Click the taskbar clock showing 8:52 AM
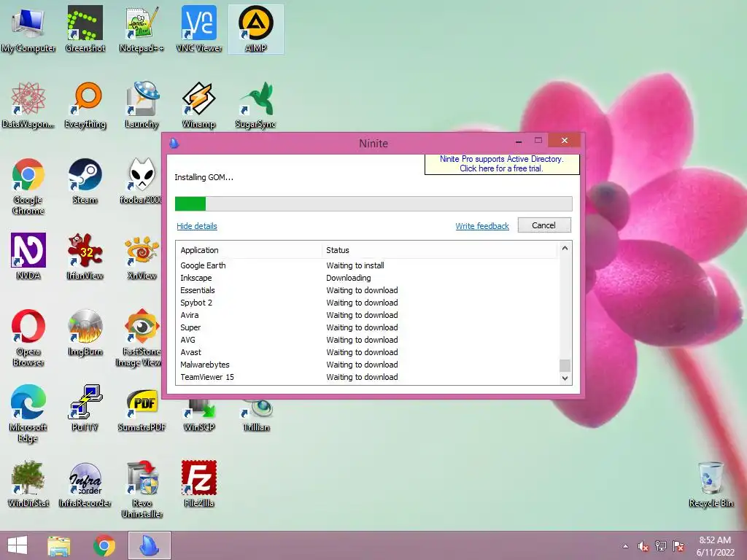Screen dimensions: 747x560 click(716, 546)
